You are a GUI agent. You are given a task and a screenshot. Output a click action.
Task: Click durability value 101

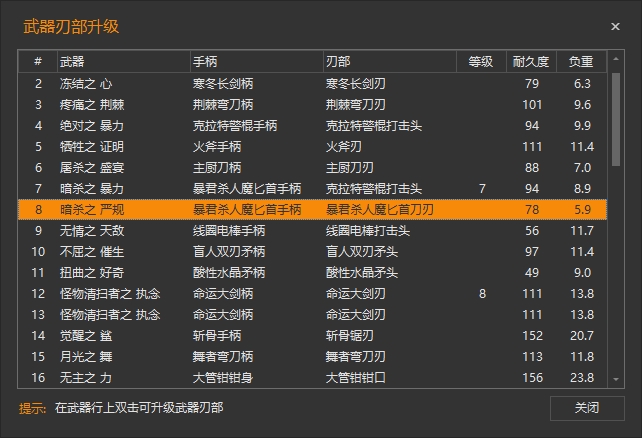532,105
